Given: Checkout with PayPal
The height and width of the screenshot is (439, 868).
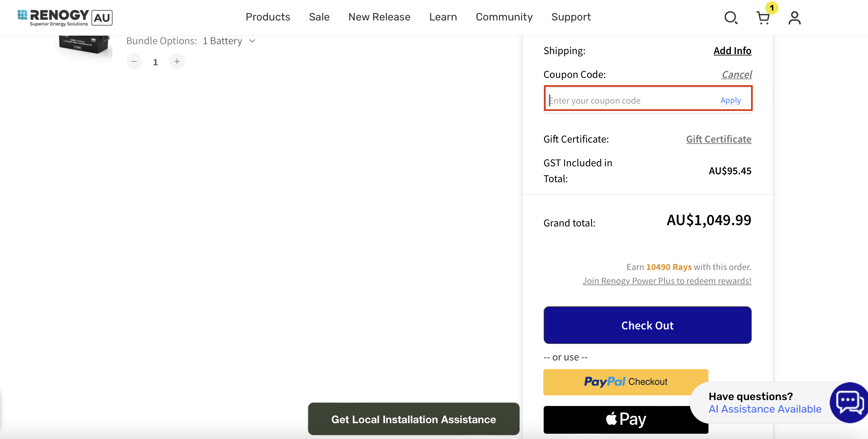Looking at the screenshot, I should pos(626,382).
